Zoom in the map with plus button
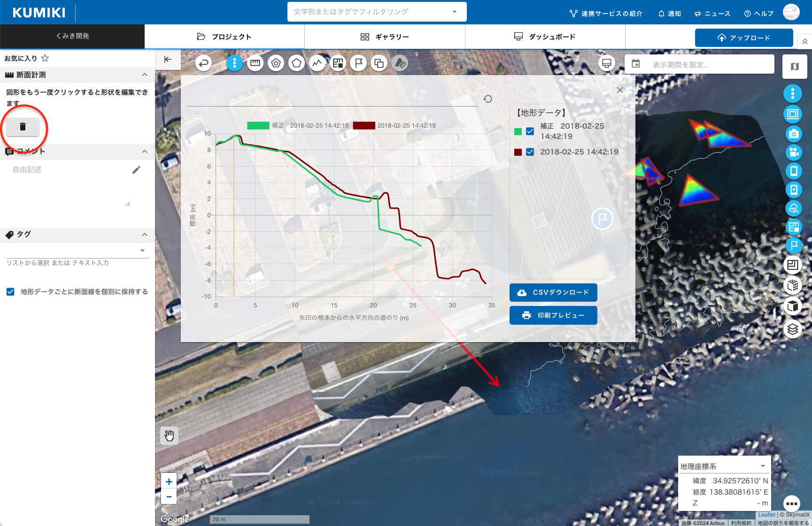812x526 pixels. pos(169,481)
